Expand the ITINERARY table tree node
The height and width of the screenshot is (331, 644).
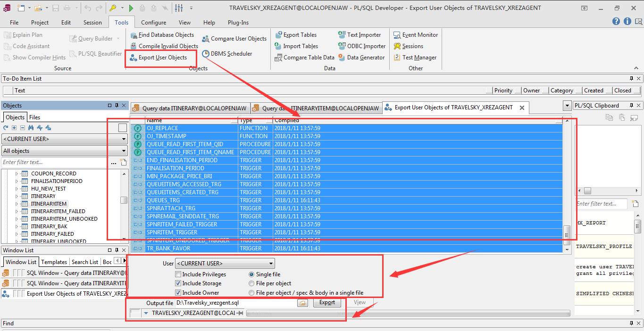coord(17,196)
